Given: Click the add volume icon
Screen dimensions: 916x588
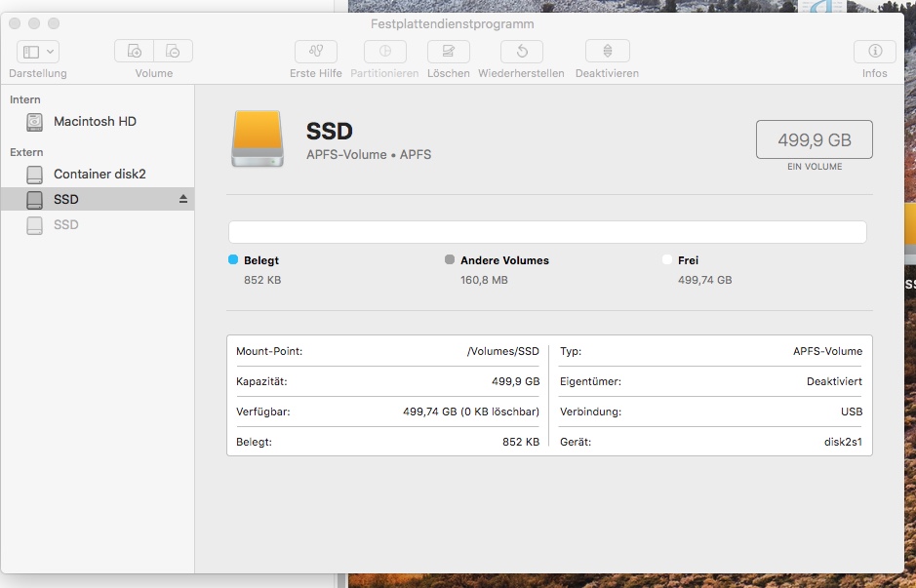Looking at the screenshot, I should (135, 52).
